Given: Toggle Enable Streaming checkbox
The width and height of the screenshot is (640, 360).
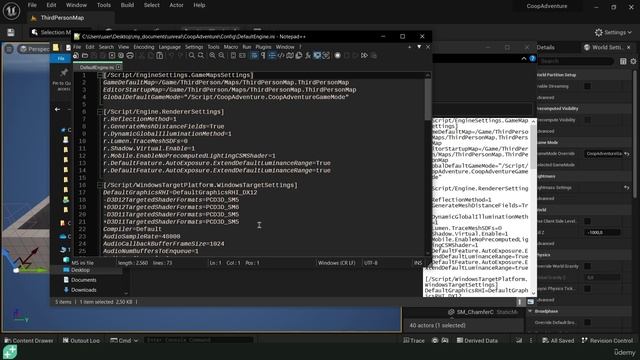Looking at the screenshot, I should (x=587, y=86).
